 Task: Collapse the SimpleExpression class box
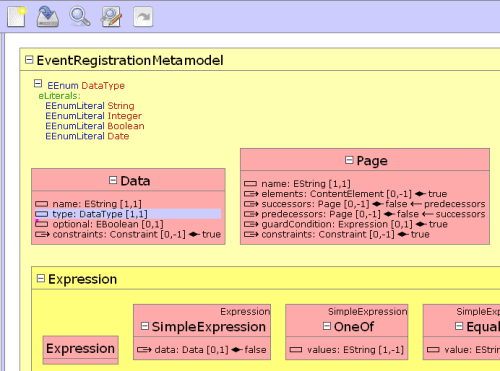click(145, 326)
